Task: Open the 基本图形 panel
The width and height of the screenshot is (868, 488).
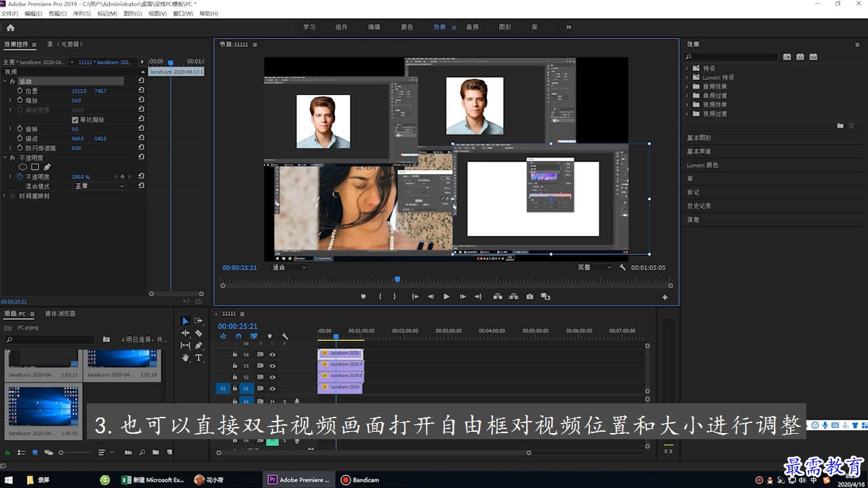Action: 699,138
